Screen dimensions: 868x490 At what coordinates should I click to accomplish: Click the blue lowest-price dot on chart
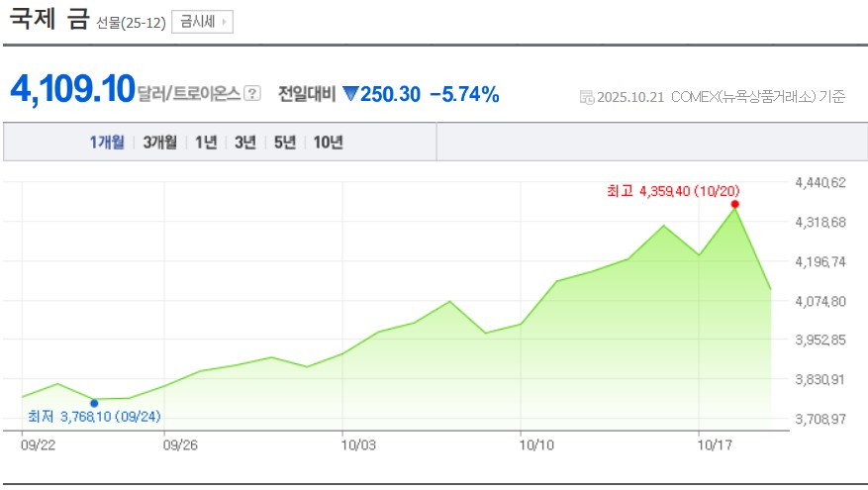(94, 403)
